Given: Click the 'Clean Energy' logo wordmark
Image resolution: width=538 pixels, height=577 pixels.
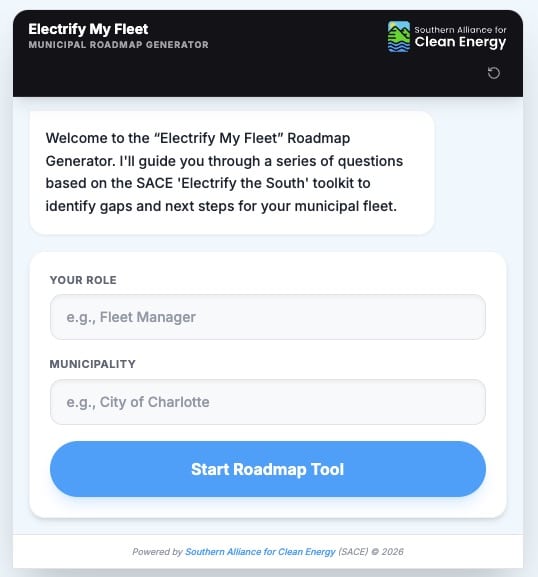Looking at the screenshot, I should (460, 42).
